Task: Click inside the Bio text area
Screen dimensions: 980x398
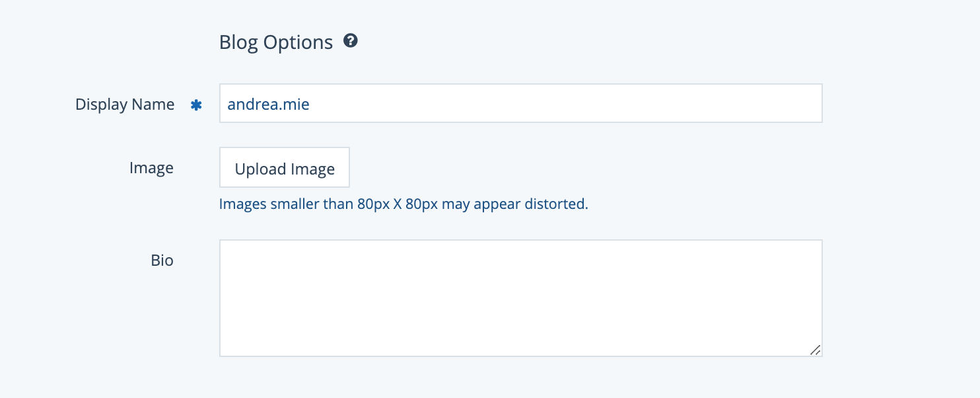Action: 520,298
